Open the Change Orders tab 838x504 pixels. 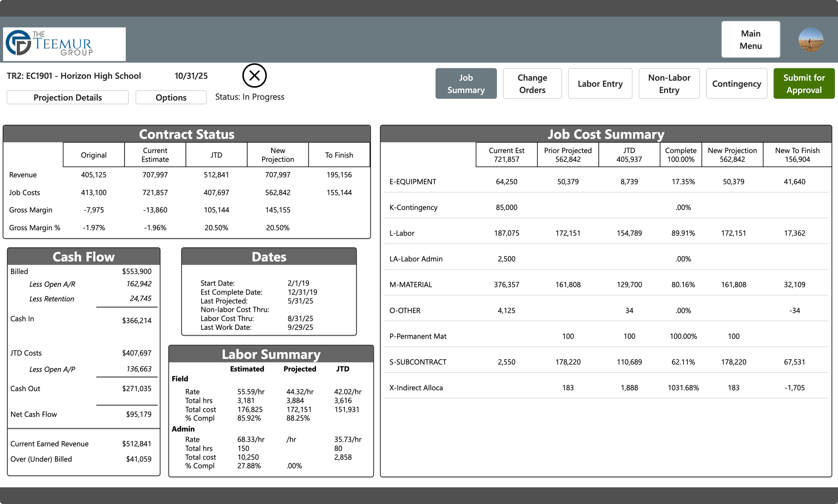(x=532, y=83)
